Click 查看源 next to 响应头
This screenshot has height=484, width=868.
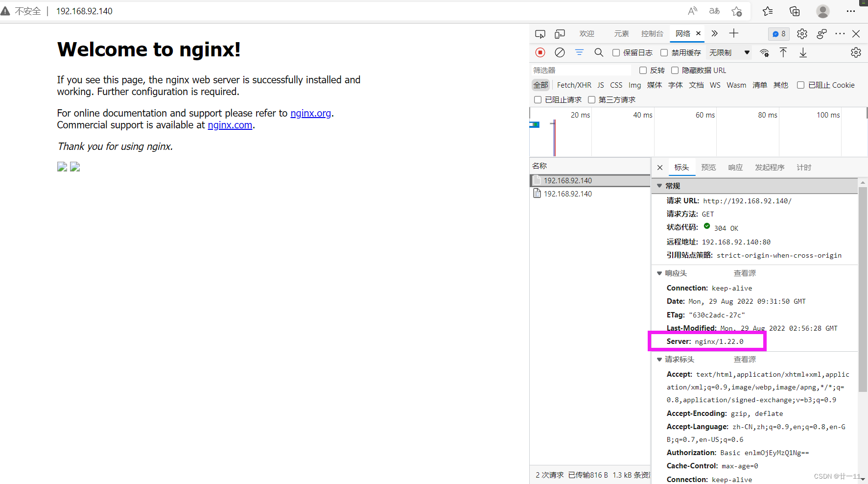(x=745, y=273)
